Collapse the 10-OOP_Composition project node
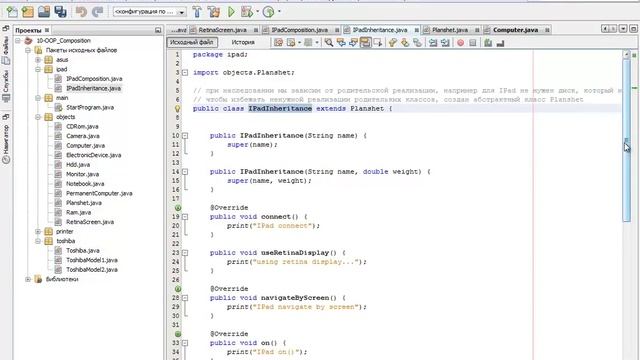640x360 pixels. tap(18, 41)
